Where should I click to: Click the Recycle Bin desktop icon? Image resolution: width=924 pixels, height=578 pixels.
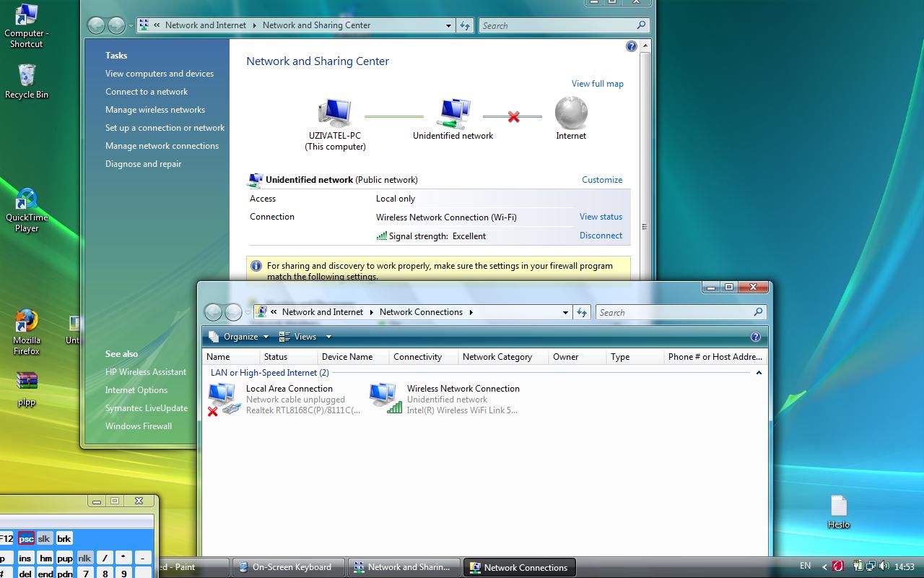(x=27, y=81)
